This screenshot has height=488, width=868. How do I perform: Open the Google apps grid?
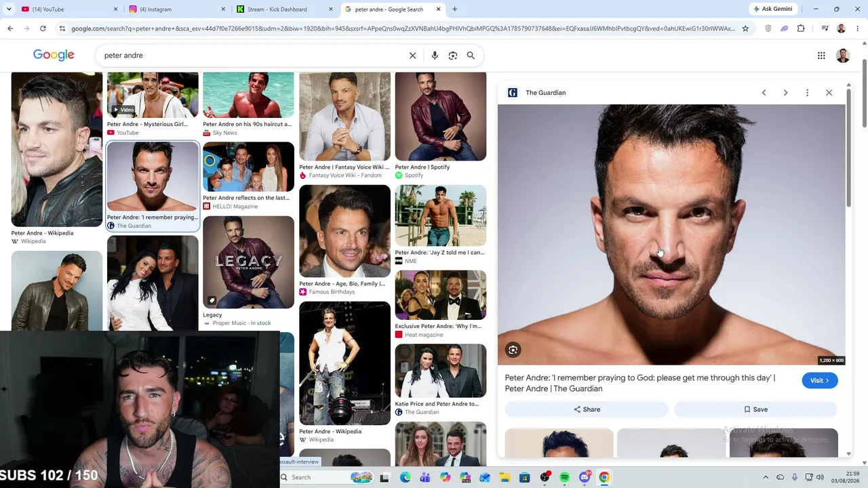click(821, 56)
